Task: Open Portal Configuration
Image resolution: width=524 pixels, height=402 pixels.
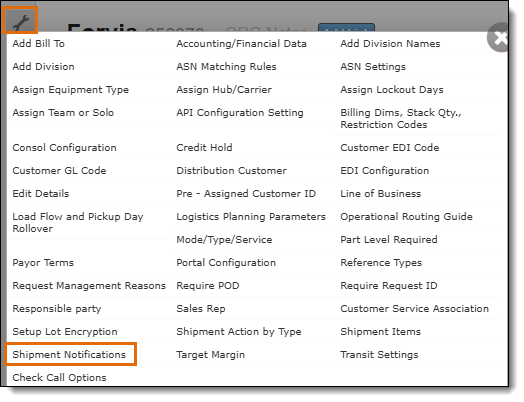Action: tap(226, 263)
